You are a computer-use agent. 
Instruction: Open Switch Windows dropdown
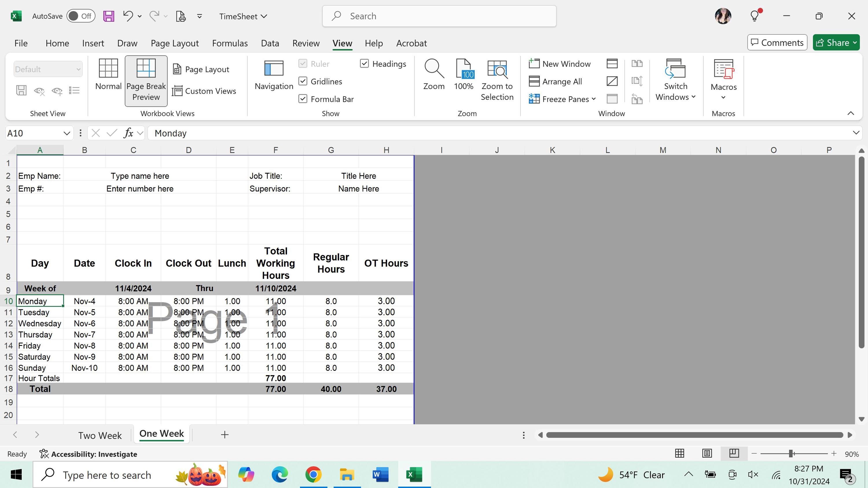pos(675,80)
